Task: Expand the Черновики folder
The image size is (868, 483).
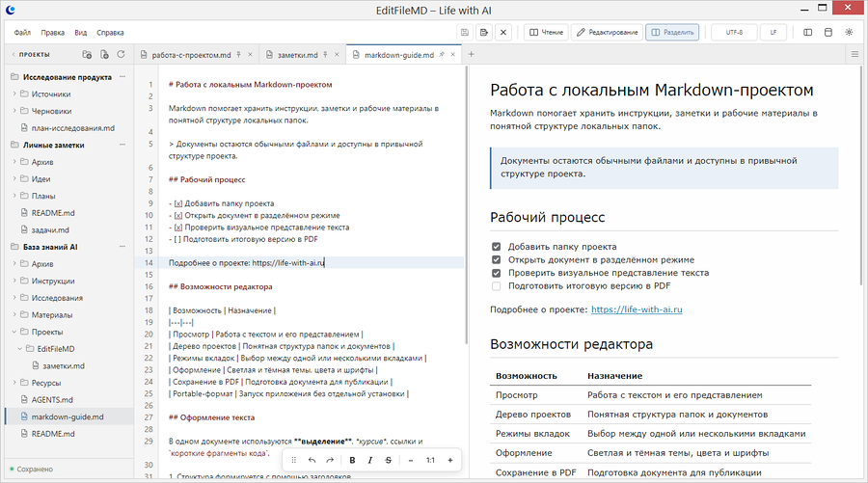Action: (x=14, y=111)
